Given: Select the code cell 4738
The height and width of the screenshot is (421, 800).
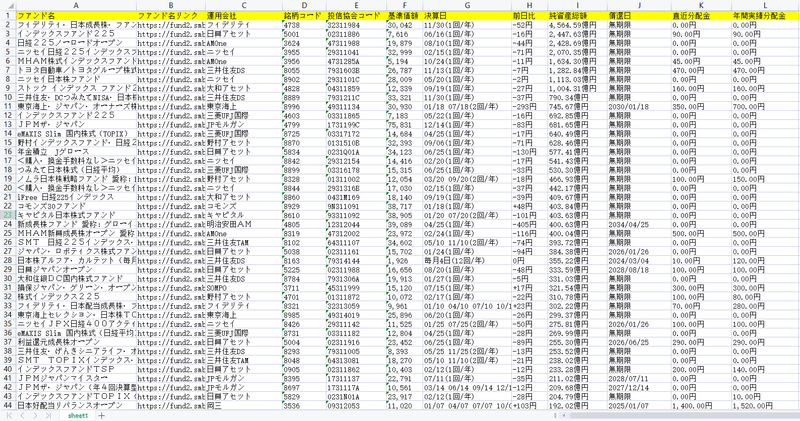Looking at the screenshot, I should tap(304, 24).
